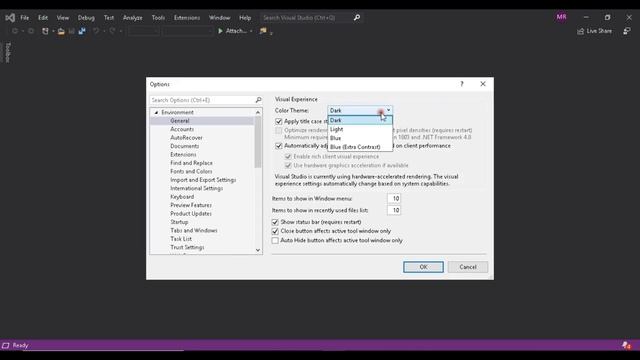Open the MR account badge
The height and width of the screenshot is (360, 640).
tap(561, 17)
